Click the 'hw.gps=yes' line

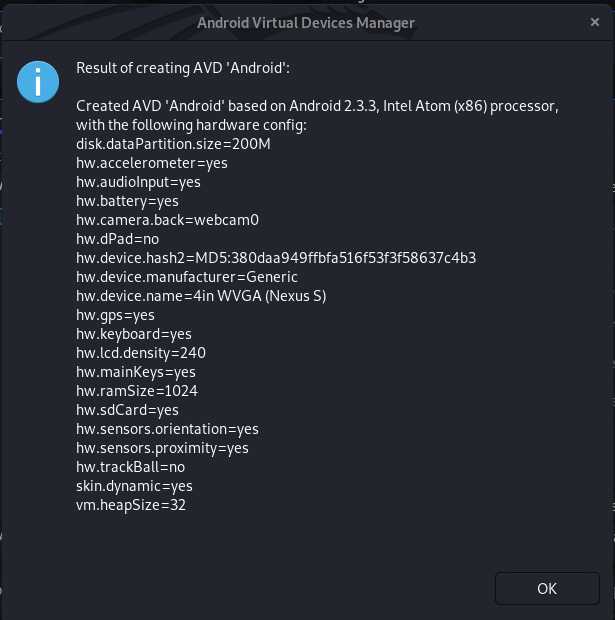click(x=115, y=315)
